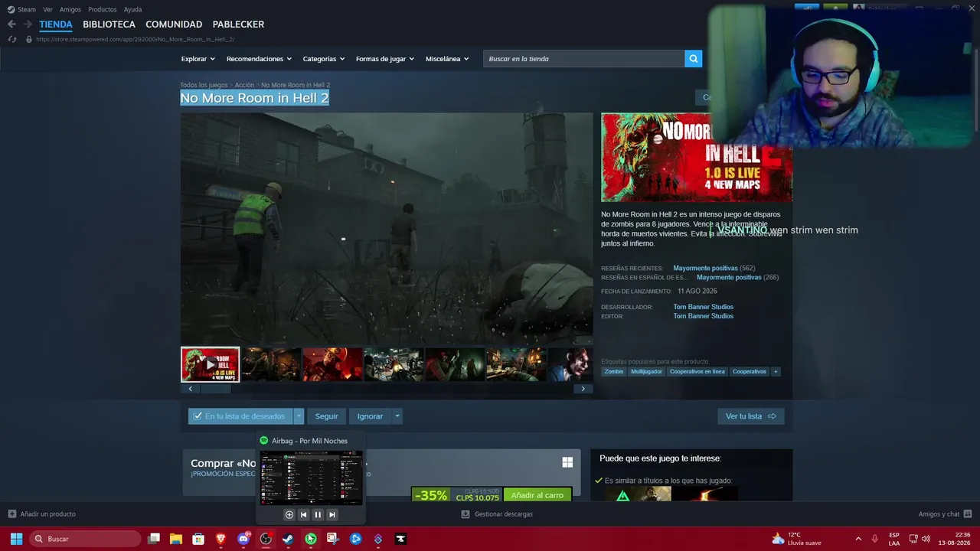The width and height of the screenshot is (980, 551).
Task: Uncheck En tu lista de deseados
Action: pos(198,416)
